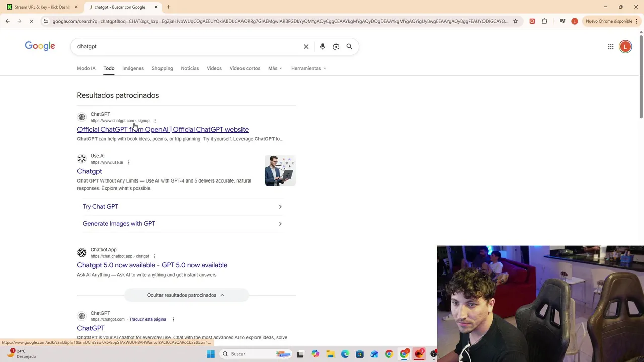This screenshot has height=362, width=644.
Task: Open the Google apps grid
Action: [x=610, y=47]
